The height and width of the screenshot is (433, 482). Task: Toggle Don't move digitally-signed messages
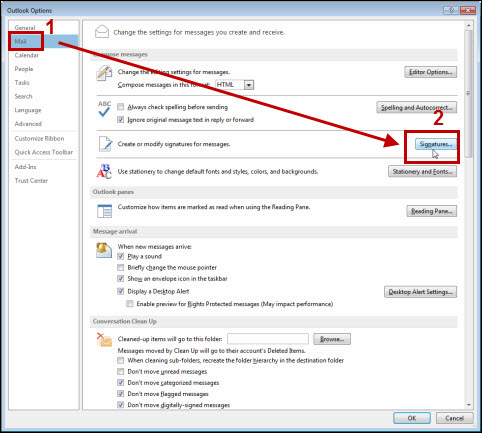[x=121, y=405]
